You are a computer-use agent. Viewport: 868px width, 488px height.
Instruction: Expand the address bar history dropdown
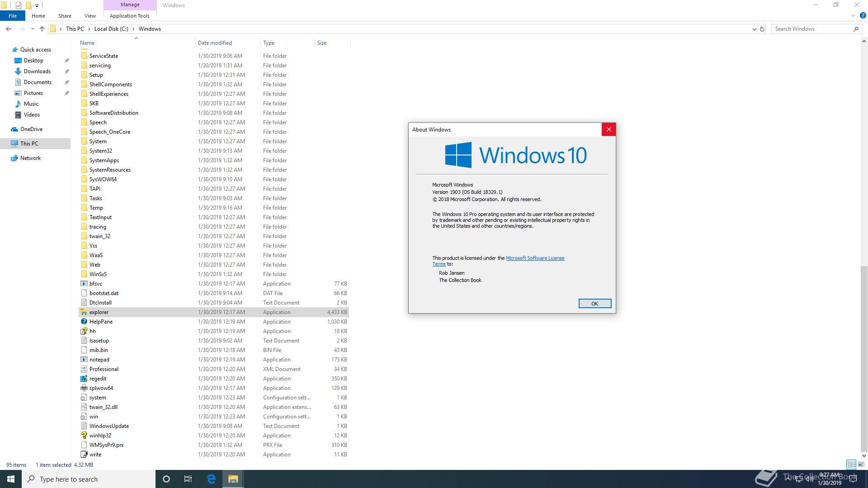tap(754, 29)
